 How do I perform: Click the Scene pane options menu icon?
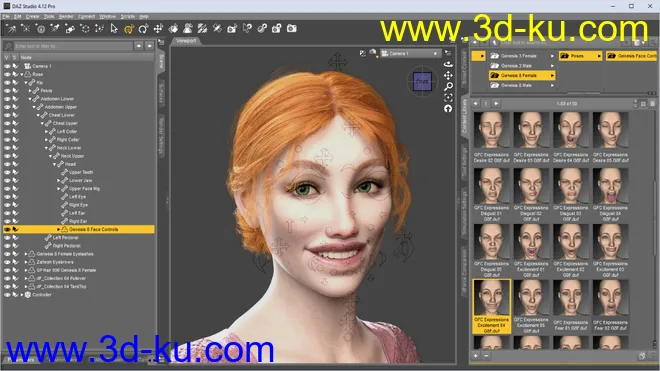[x=161, y=43]
